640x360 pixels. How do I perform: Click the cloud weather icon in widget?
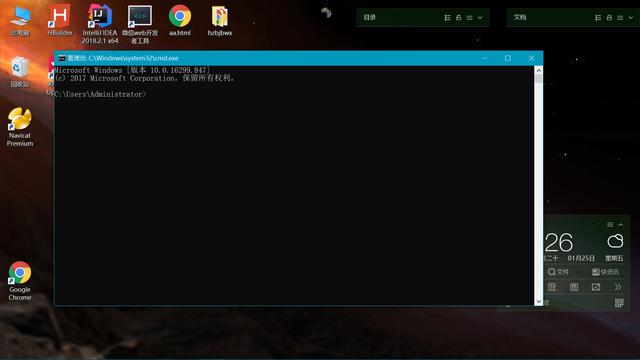point(615,241)
